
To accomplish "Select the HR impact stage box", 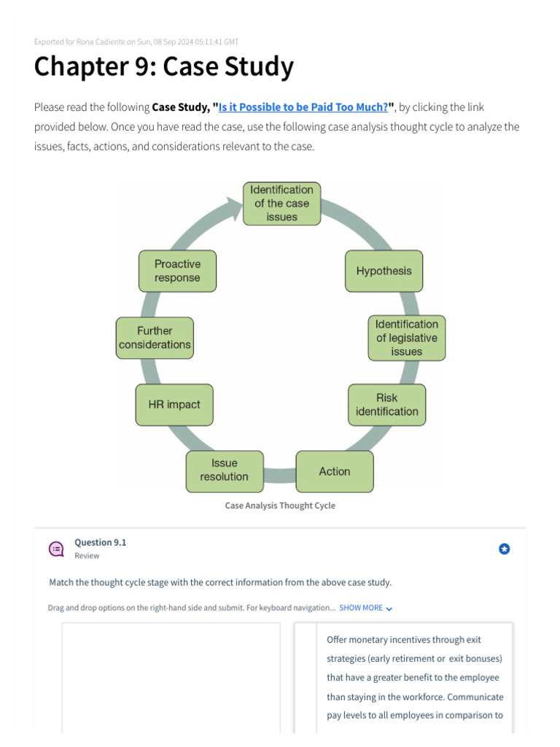I will coord(174,404).
